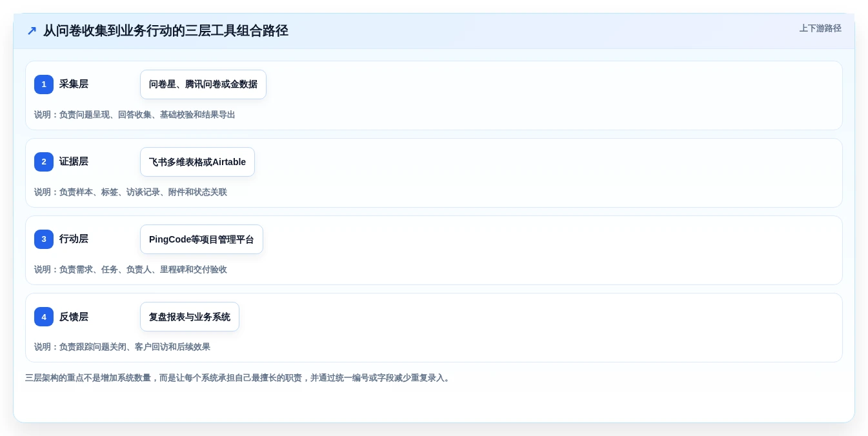The width and height of the screenshot is (868, 436).
Task: Select step badge 4 for 反馈层
Action: click(x=44, y=317)
